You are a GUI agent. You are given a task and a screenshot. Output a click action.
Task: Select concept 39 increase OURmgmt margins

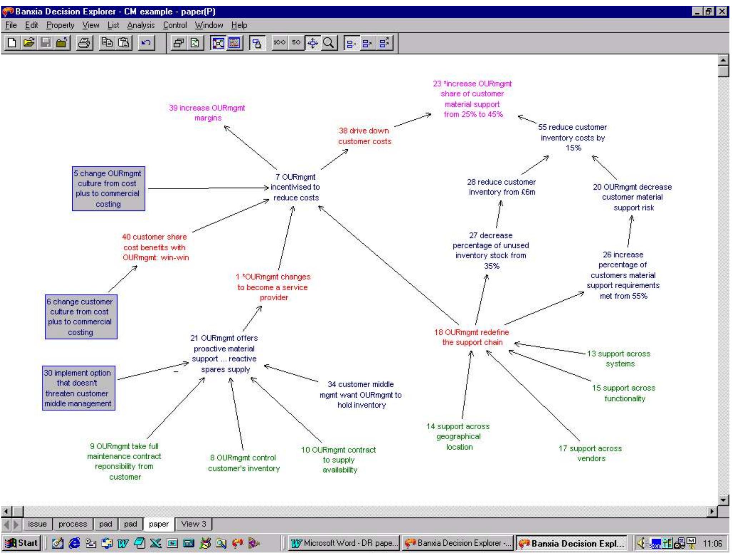(207, 113)
